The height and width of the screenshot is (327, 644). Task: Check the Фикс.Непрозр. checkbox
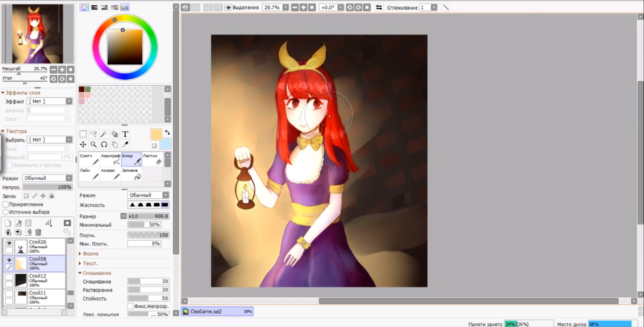130,306
